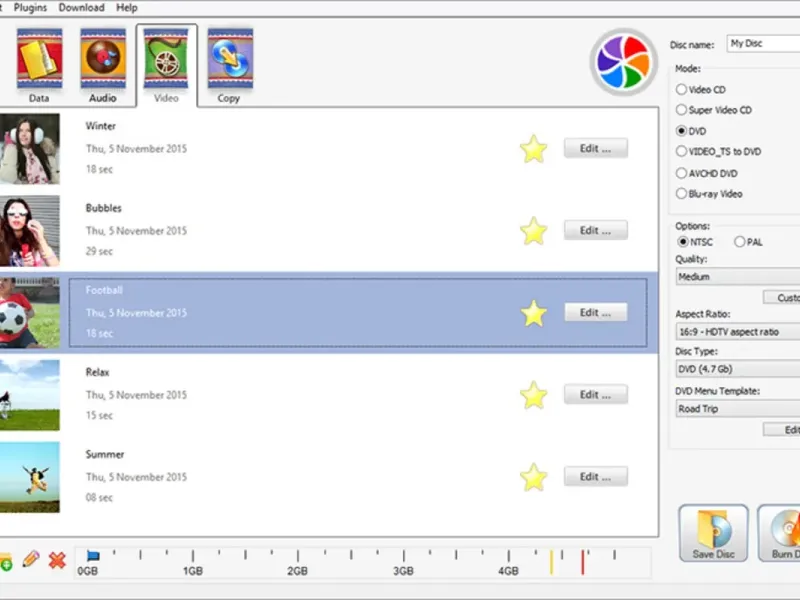Edit the Football video
800x600 pixels.
(595, 313)
